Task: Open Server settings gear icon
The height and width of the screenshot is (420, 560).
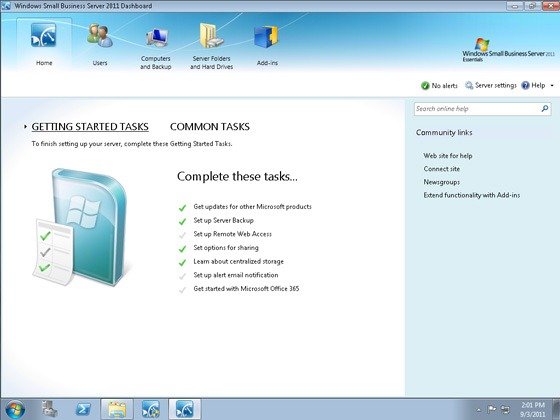Action: (469, 85)
